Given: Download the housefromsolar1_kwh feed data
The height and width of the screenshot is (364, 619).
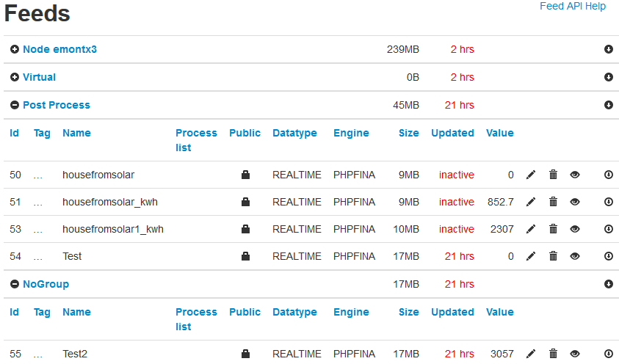Looking at the screenshot, I should tap(608, 229).
